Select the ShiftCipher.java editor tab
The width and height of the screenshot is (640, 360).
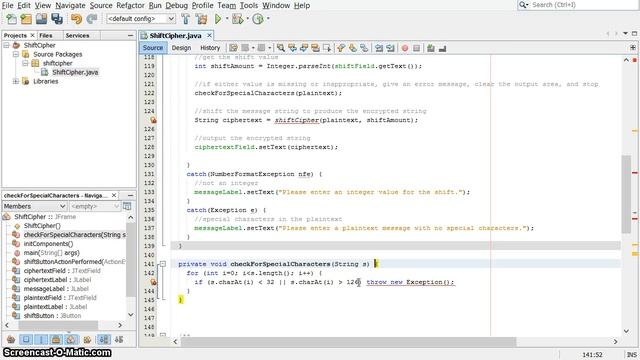(x=175, y=36)
